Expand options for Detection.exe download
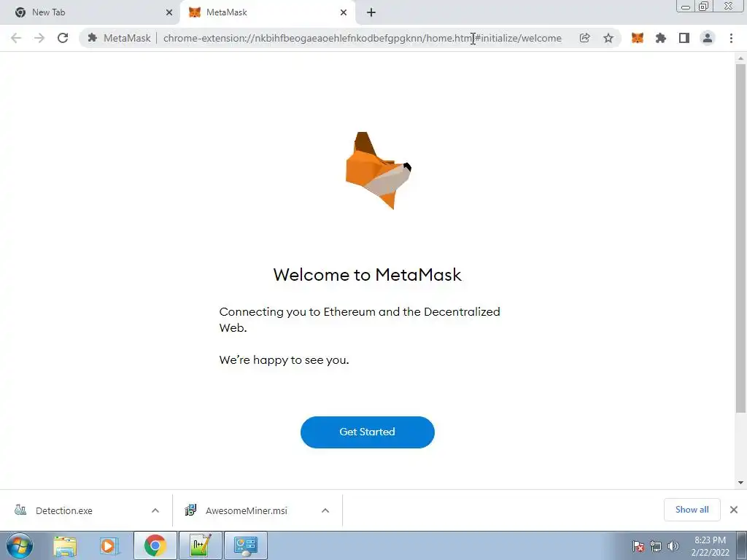Viewport: 747px width, 560px height. [155, 510]
